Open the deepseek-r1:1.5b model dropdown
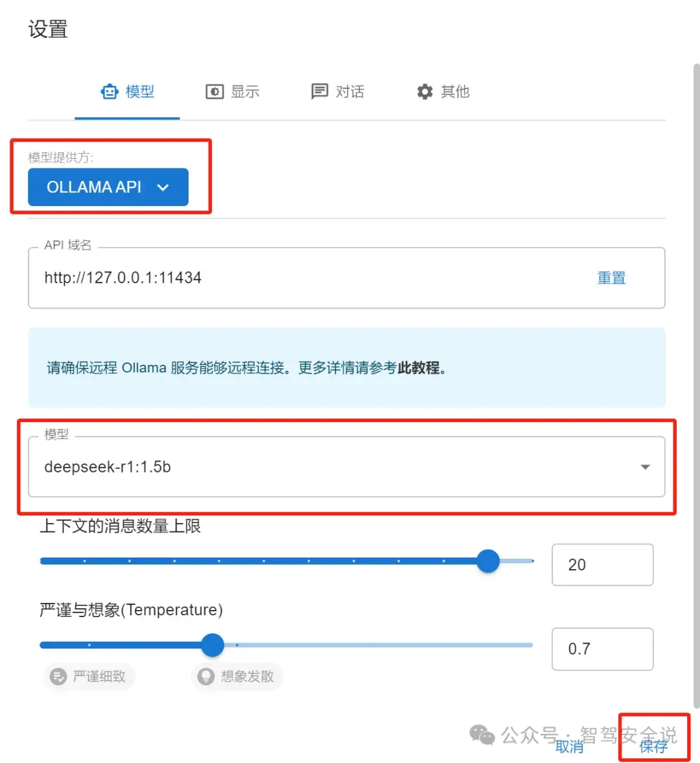This screenshot has height=763, width=700. pyautogui.click(x=346, y=467)
